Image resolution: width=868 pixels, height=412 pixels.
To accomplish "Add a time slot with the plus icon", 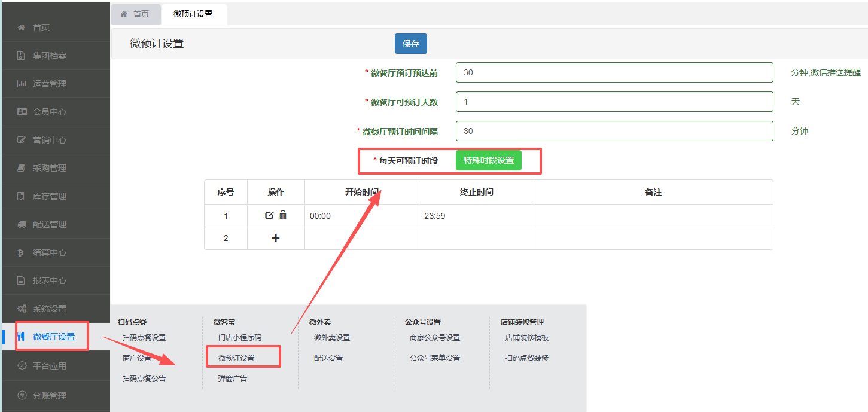I will pos(276,238).
